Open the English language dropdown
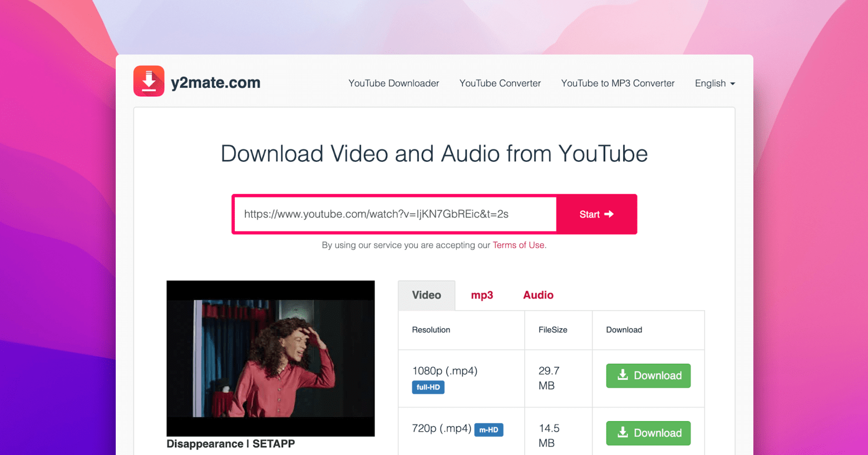Viewport: 868px width, 455px height. click(x=711, y=83)
